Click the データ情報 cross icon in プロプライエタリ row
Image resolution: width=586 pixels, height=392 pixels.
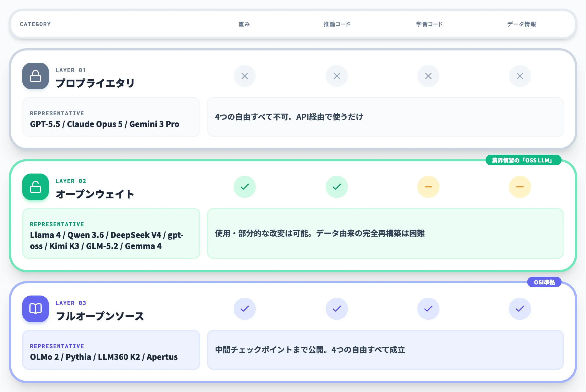(x=520, y=76)
